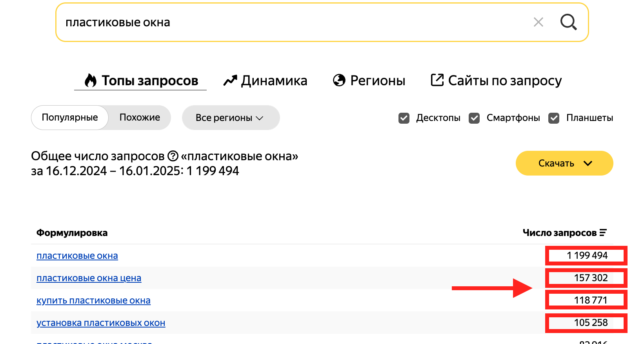
Task: Select the value 157 302
Action: tap(591, 278)
